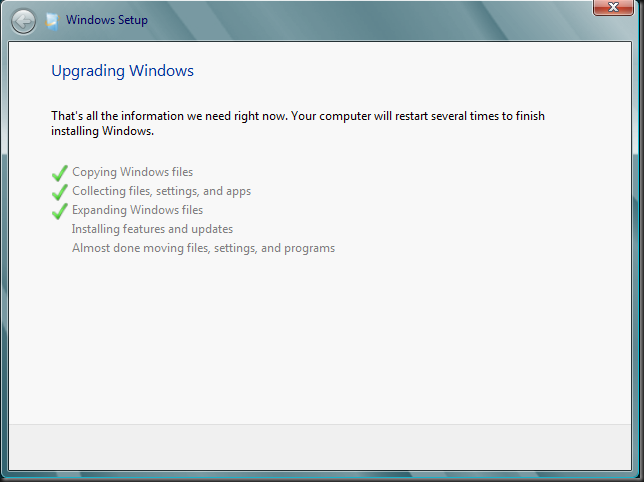Click the Upgrading Windows heading
This screenshot has height=482, width=644.
pyautogui.click(x=122, y=71)
